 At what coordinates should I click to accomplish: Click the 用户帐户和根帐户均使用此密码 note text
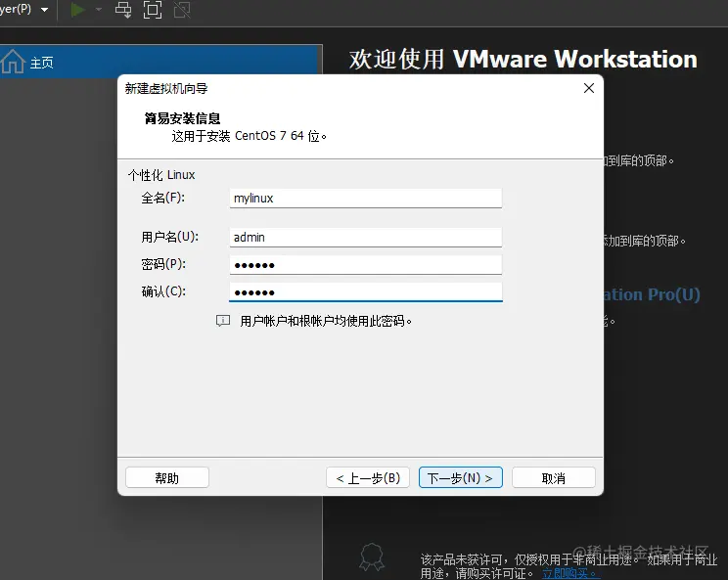326,321
